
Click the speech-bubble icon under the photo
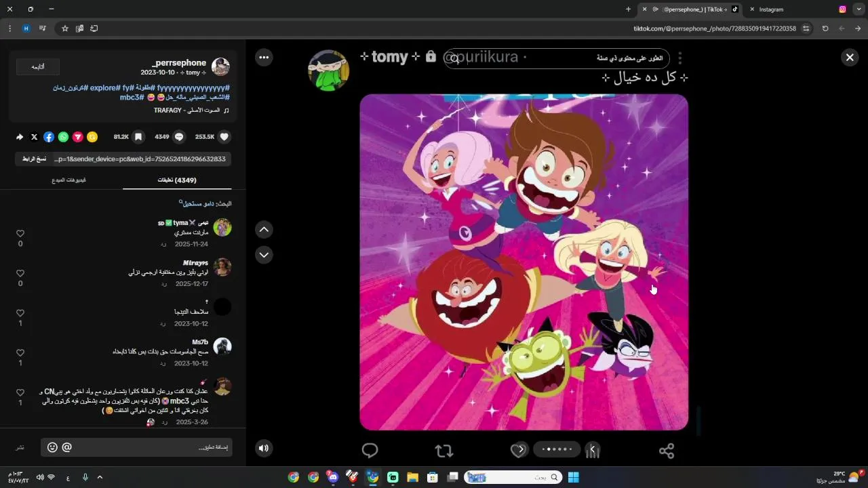(x=370, y=450)
